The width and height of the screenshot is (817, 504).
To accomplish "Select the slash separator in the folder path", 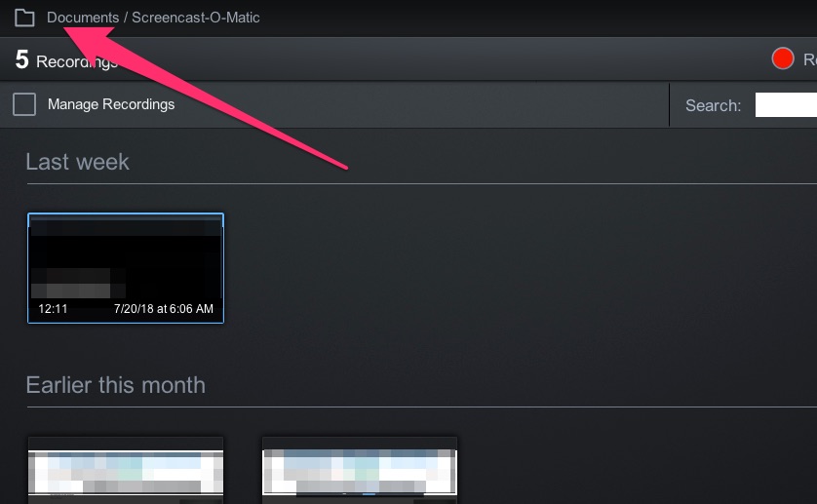I will click(126, 18).
